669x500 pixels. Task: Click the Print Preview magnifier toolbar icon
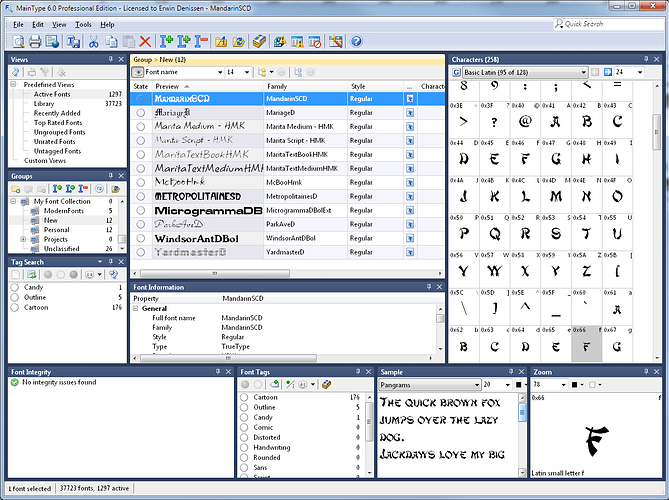tap(18, 41)
